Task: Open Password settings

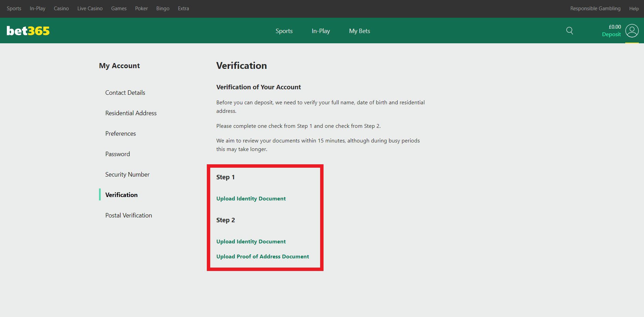Action: pos(118,154)
